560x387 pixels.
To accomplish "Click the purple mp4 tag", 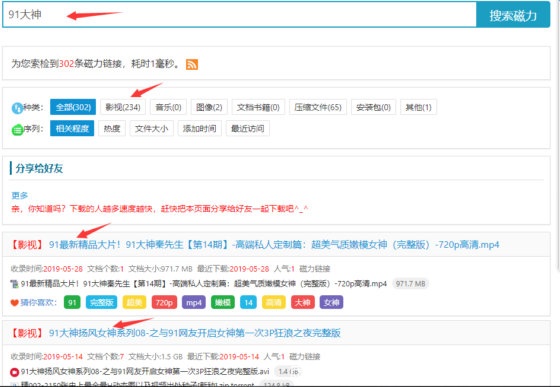I will (x=194, y=303).
